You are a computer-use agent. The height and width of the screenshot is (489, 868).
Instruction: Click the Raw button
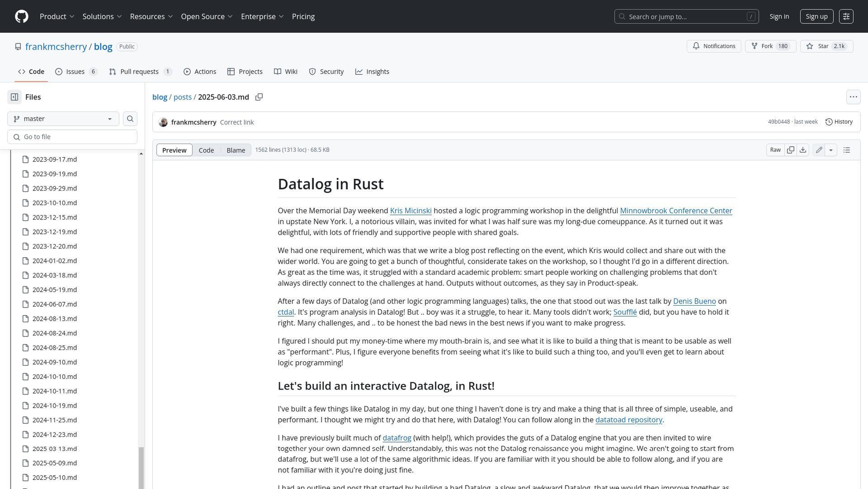[x=775, y=150]
